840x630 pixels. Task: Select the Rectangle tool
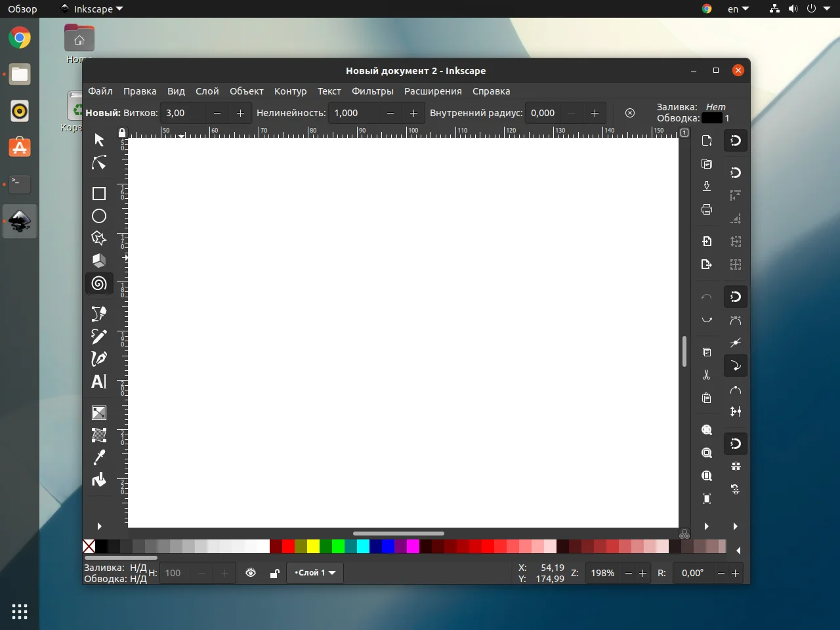click(99, 194)
